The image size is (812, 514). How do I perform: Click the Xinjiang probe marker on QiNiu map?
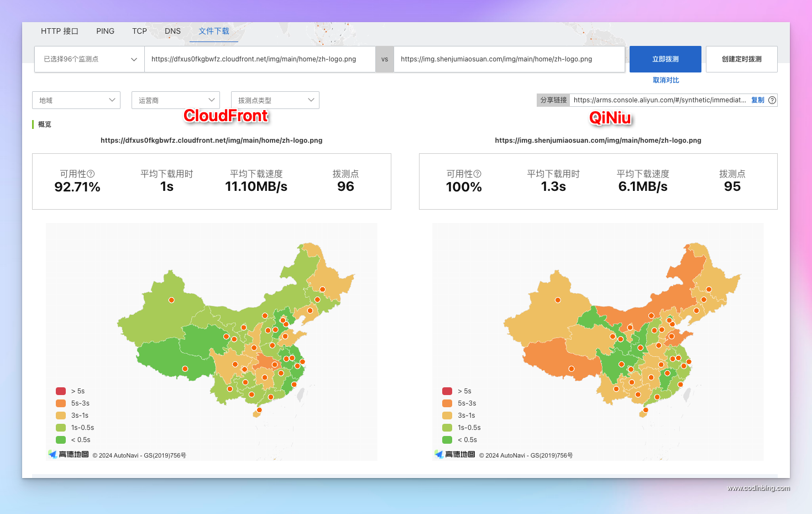coord(558,300)
